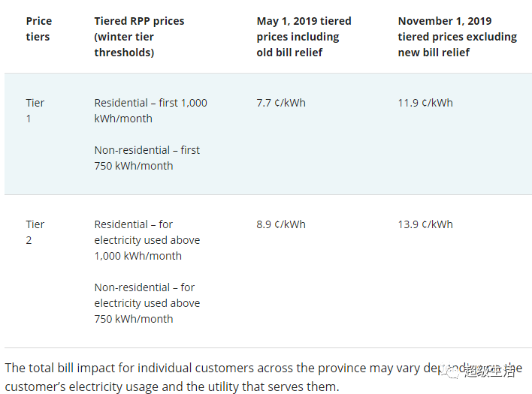Click "Residential – for electricity used above" text
The width and height of the screenshot is (532, 394).
(x=147, y=232)
